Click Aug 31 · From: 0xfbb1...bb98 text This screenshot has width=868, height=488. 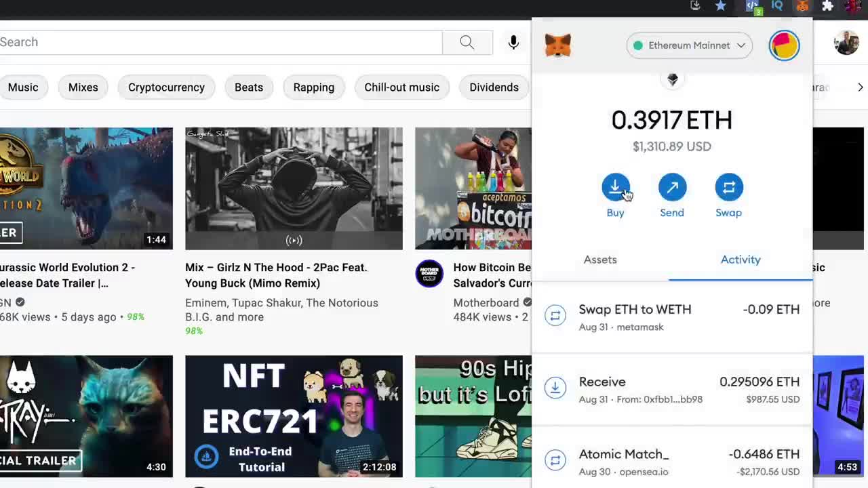tap(641, 399)
